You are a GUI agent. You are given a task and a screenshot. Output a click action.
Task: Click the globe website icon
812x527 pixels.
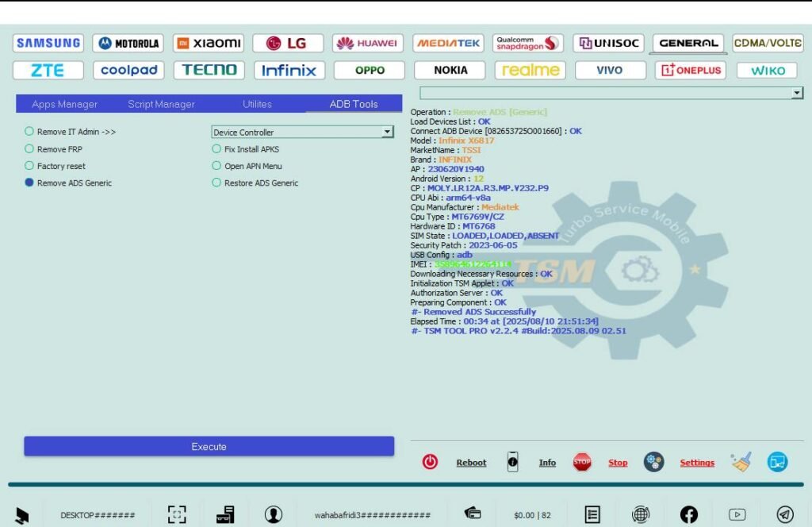pyautogui.click(x=641, y=514)
